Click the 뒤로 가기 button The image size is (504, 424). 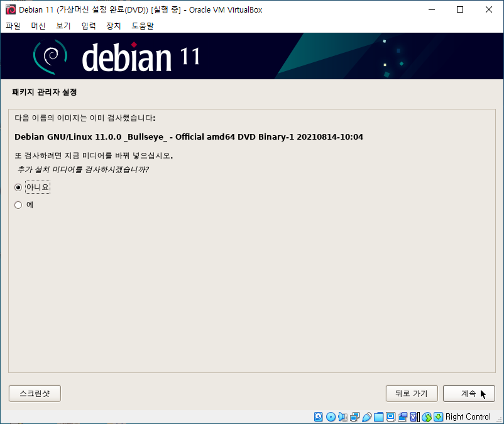[x=412, y=393]
